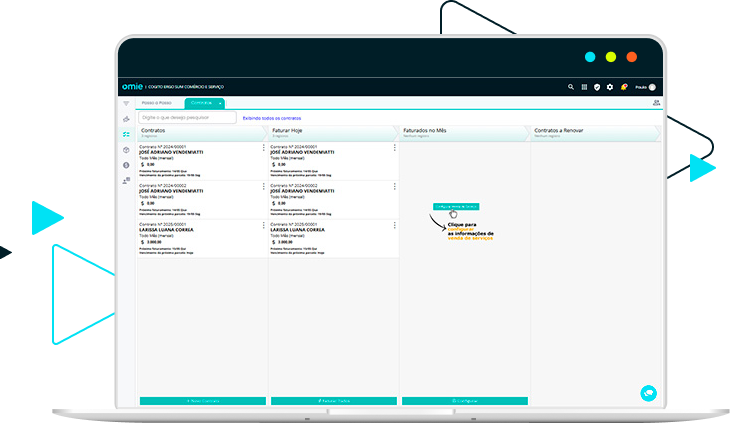730x424 pixels.
Task: Click the Omie logo
Action: click(132, 87)
